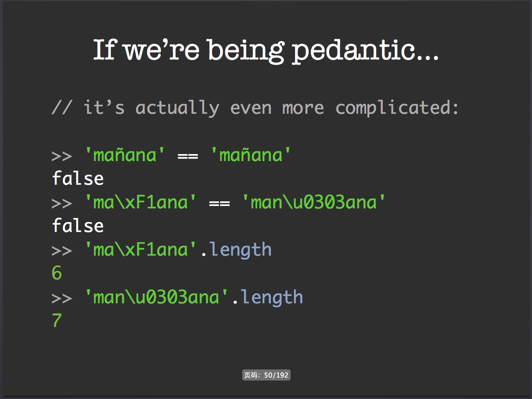Click the '>>' prompt on the last command line
The image size is (532, 399).
(x=62, y=299)
